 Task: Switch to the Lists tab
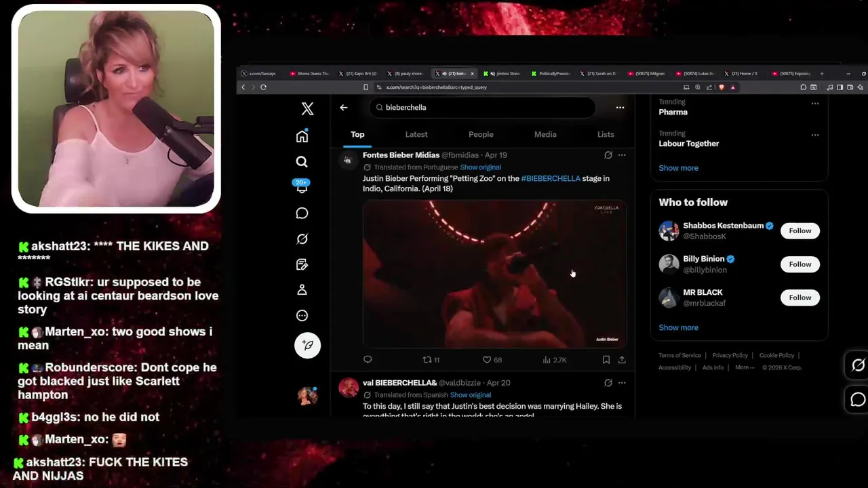click(x=606, y=134)
